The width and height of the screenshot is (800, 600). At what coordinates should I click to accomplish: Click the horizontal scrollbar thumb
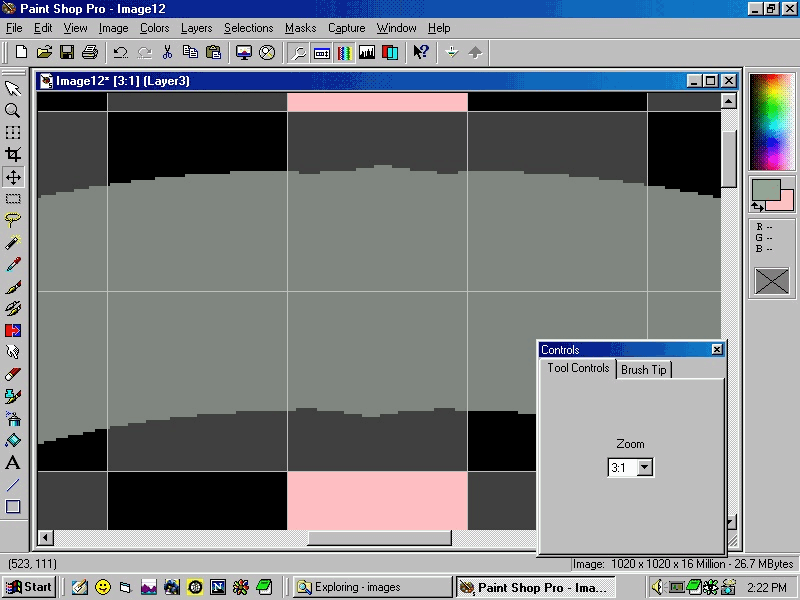tap(379, 538)
